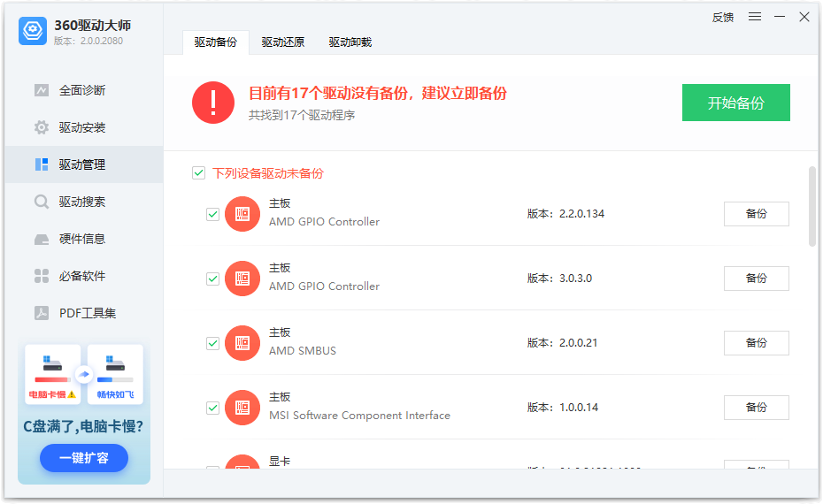Image resolution: width=823 pixels, height=504 pixels.
Task: Click the C盘满了,电脑卡慢? ad text
Action: click(83, 426)
